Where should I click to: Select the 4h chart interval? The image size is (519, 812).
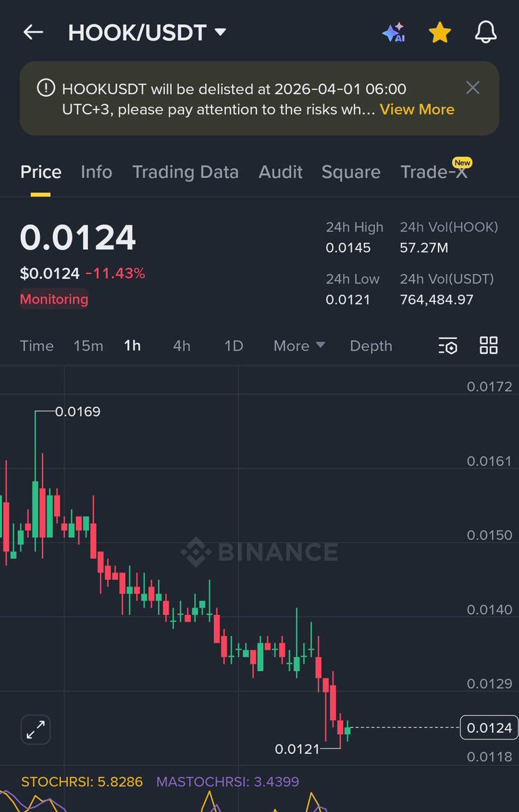tap(181, 346)
